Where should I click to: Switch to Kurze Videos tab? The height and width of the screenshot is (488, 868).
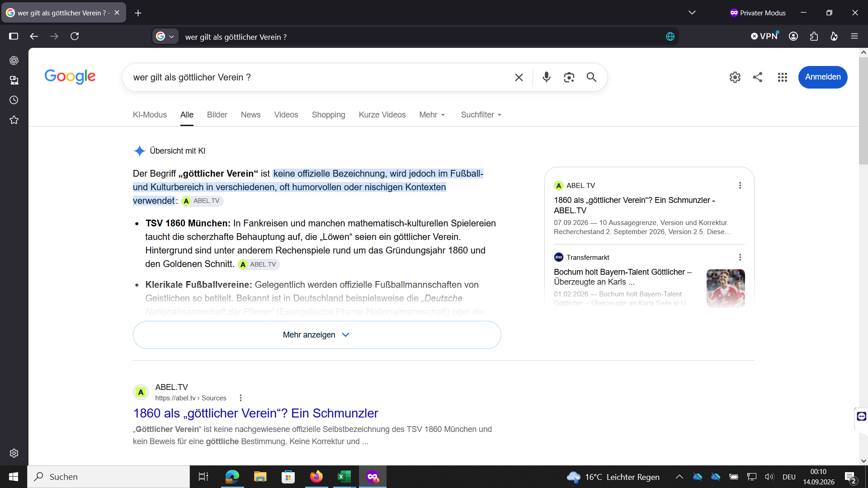[x=382, y=115]
